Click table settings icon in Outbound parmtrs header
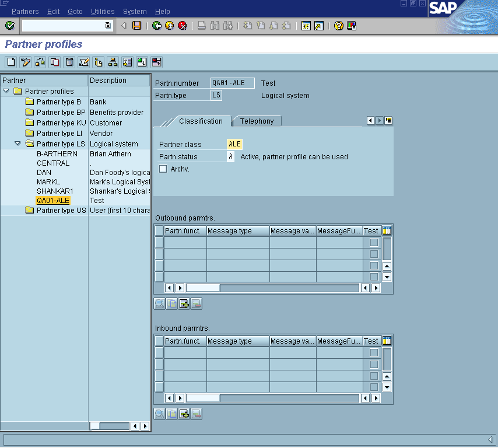The height and width of the screenshot is (448, 498). [387, 230]
